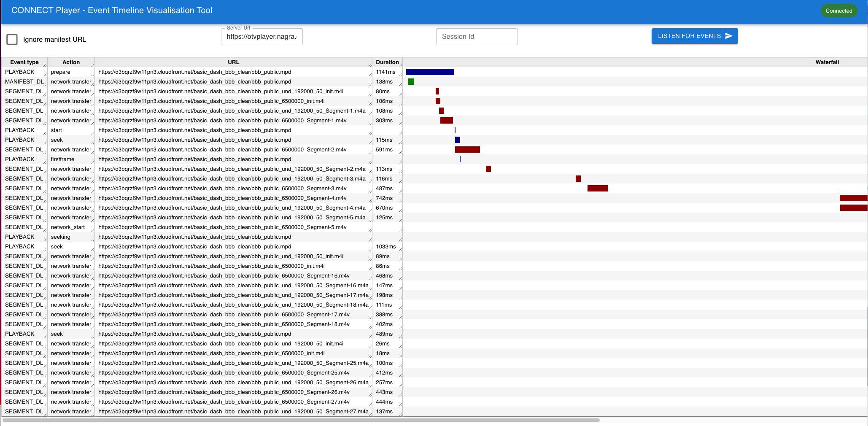The width and height of the screenshot is (868, 426).
Task: Click the Segment-4.m4v red waterfall bar
Action: 853,198
